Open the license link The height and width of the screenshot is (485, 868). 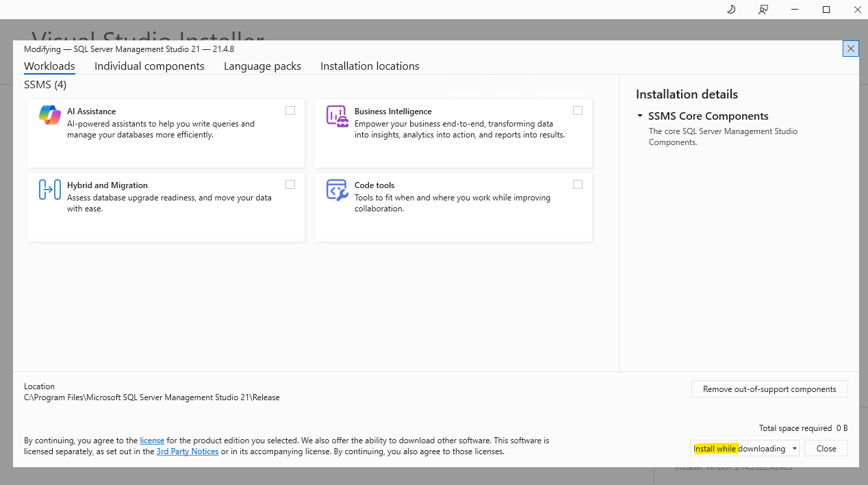(x=152, y=441)
